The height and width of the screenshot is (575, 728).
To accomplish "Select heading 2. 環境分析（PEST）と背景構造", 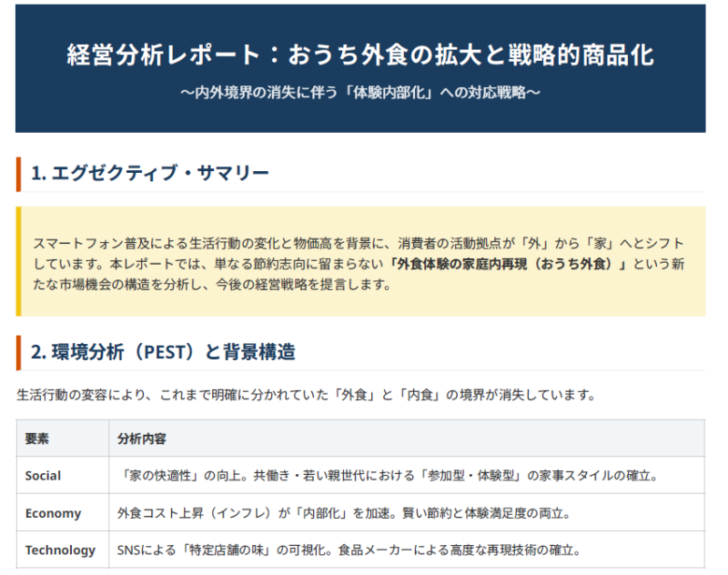I will coord(163,352).
